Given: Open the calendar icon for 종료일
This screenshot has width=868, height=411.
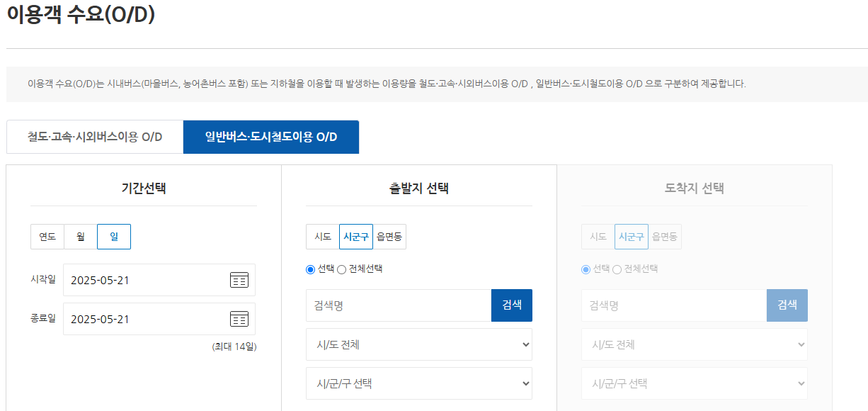Looking at the screenshot, I should pyautogui.click(x=239, y=319).
